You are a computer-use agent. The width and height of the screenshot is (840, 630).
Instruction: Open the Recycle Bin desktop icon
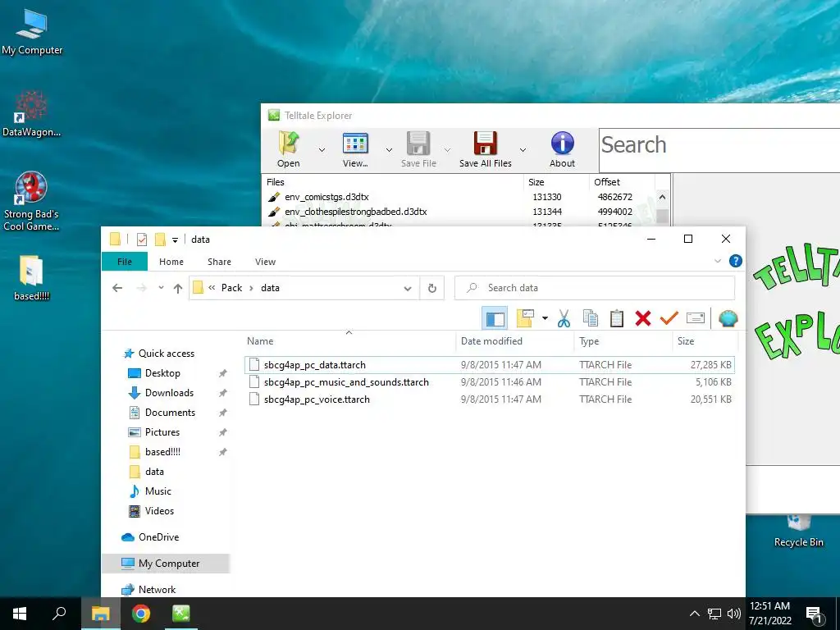point(798,532)
